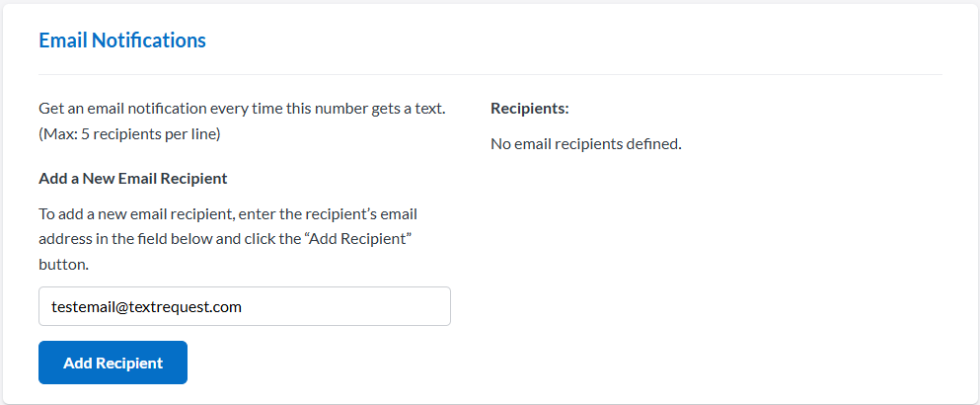Click 'Add a New Email Recipient' subheading
This screenshot has width=980, height=405.
[132, 179]
